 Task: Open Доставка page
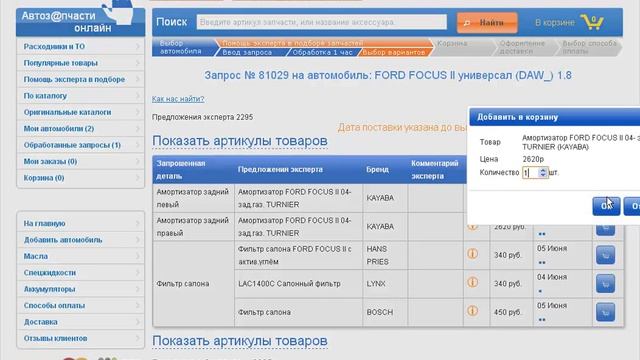pyautogui.click(x=80, y=322)
